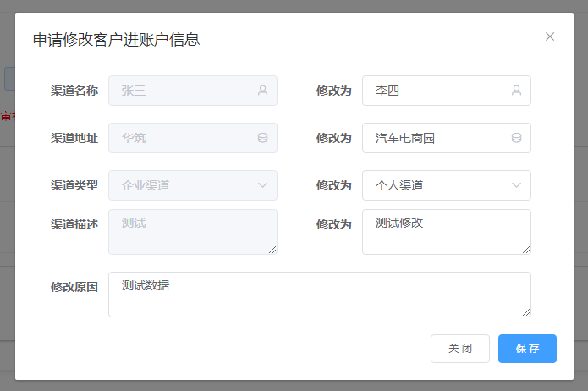
Task: Click the chevron arrow in the 个人渠道 select
Action: [516, 185]
